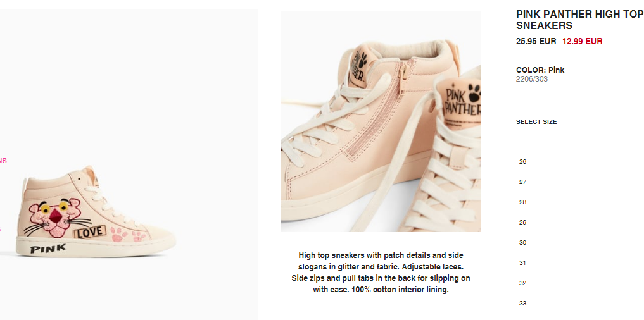The image size is (644, 320).
Task: Click the COLOR: Pink label
Action: [540, 70]
